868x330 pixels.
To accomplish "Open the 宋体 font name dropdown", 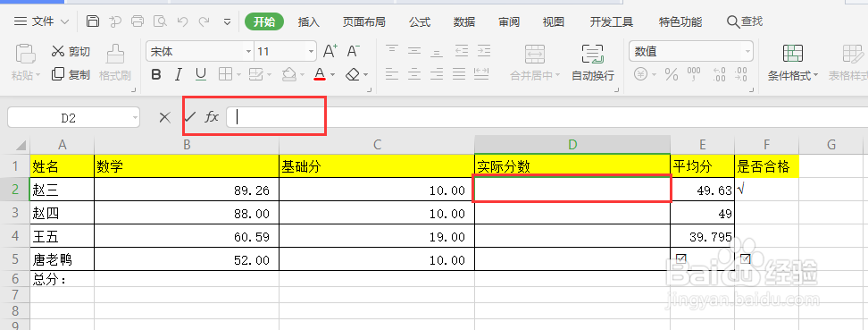I will coord(248,52).
